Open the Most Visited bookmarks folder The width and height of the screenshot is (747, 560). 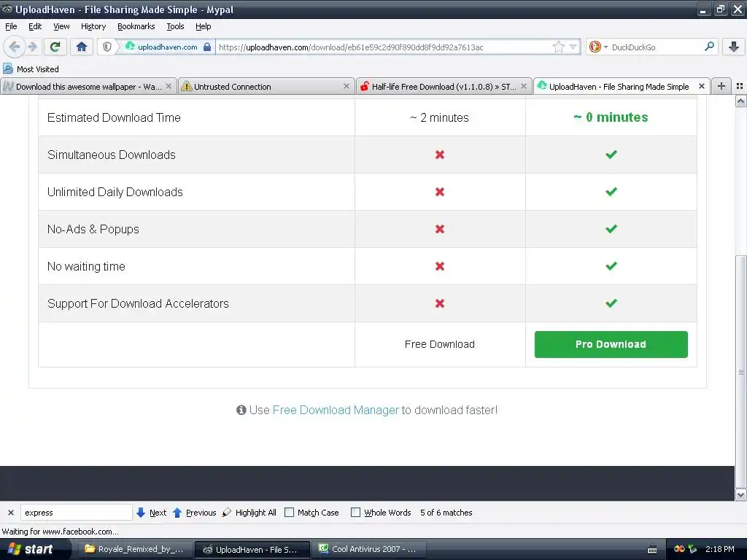(31, 69)
